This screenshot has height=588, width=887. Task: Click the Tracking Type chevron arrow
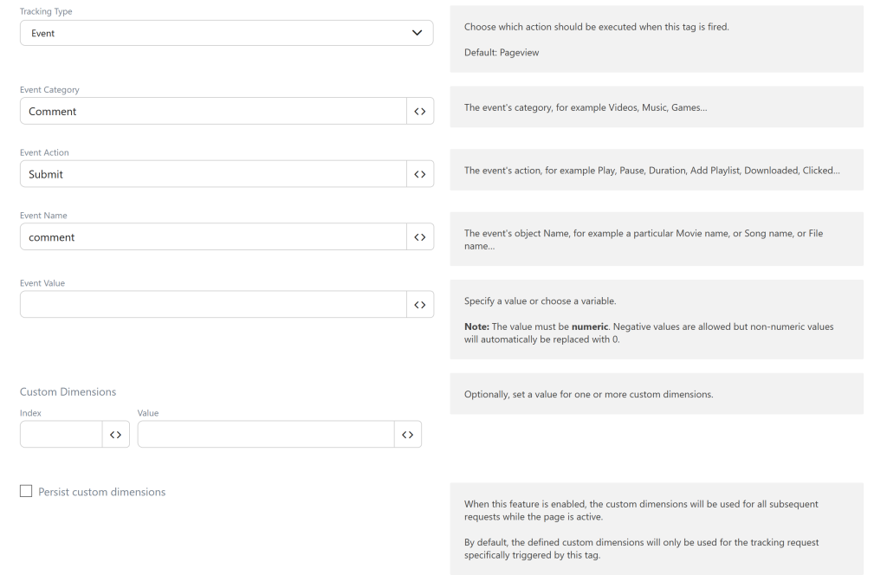(417, 33)
